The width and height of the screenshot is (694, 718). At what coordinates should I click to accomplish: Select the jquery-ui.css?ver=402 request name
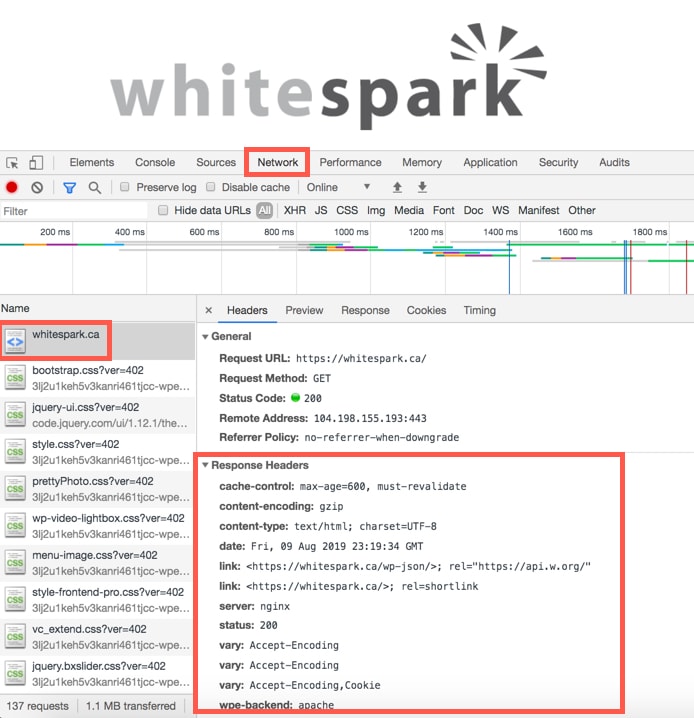pos(86,407)
